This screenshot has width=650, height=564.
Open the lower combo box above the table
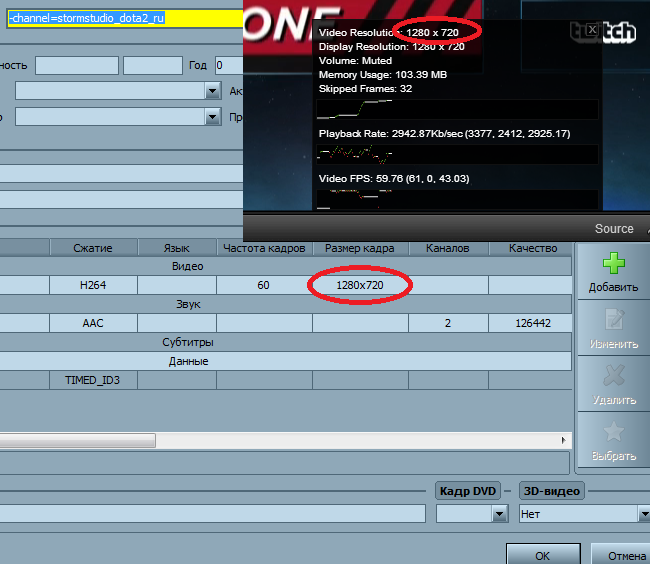point(212,117)
